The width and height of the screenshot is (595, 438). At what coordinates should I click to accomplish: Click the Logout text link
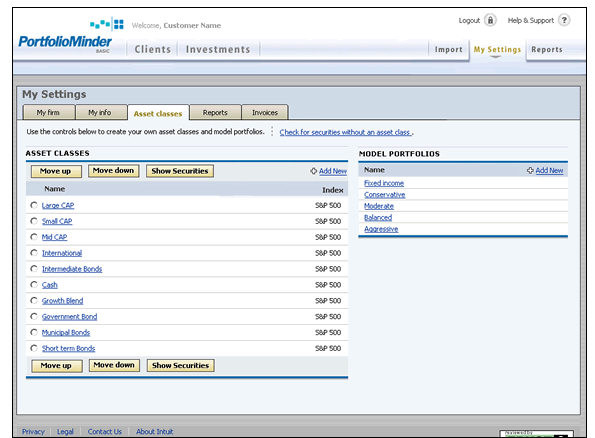469,20
